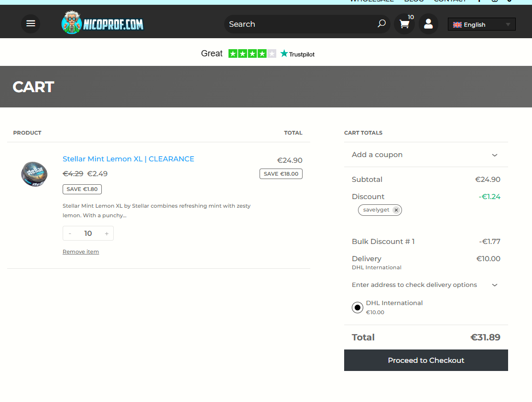Open the hamburger main menu
This screenshot has height=402, width=532.
click(31, 23)
